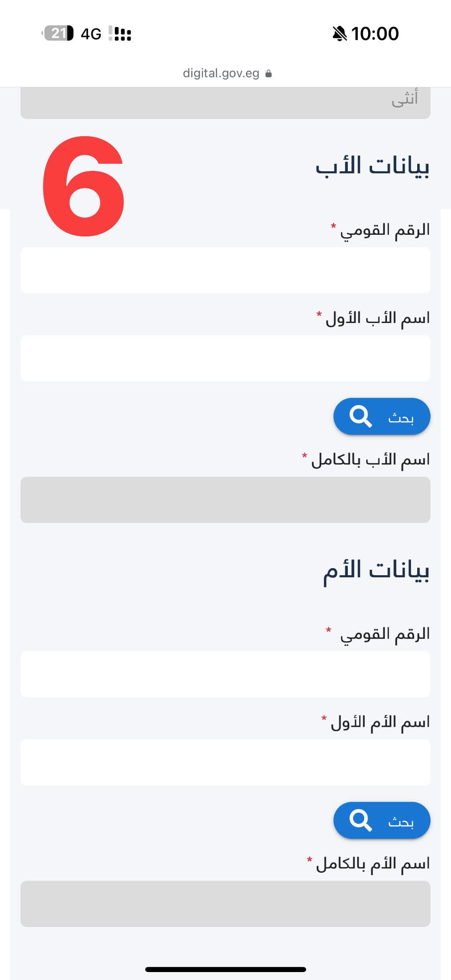Tap the home indicator bar at the bottom
The height and width of the screenshot is (980, 451).
[x=225, y=969]
